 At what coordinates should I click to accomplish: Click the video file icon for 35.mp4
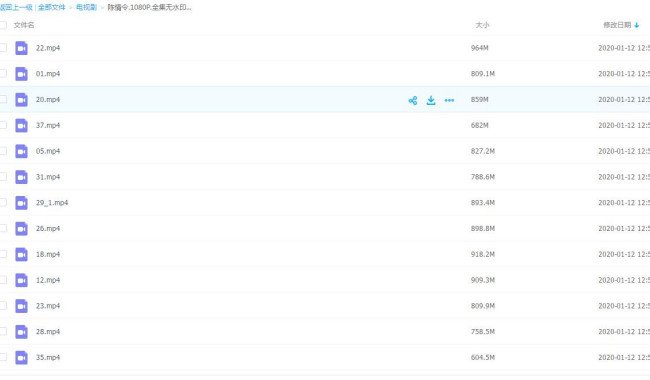pyautogui.click(x=21, y=357)
